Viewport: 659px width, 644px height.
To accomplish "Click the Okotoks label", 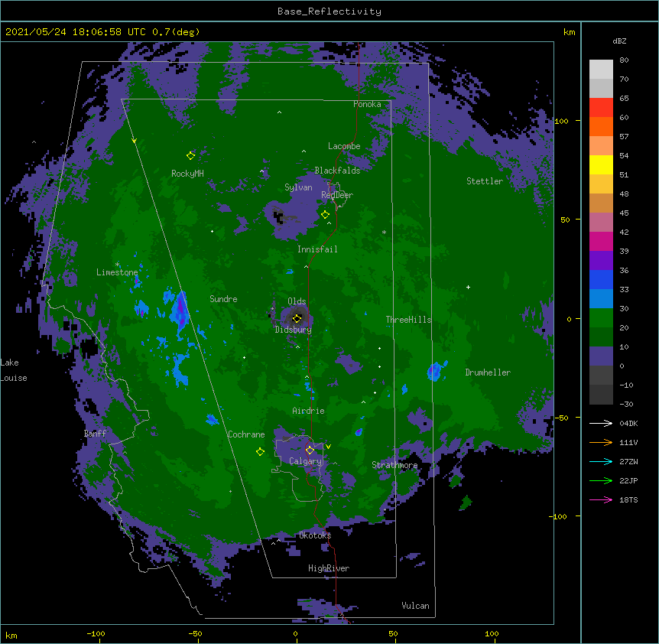I will click(315, 535).
